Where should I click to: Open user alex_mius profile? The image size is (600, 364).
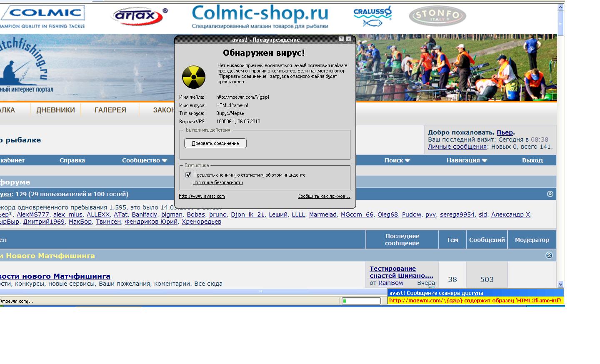[x=68, y=214]
